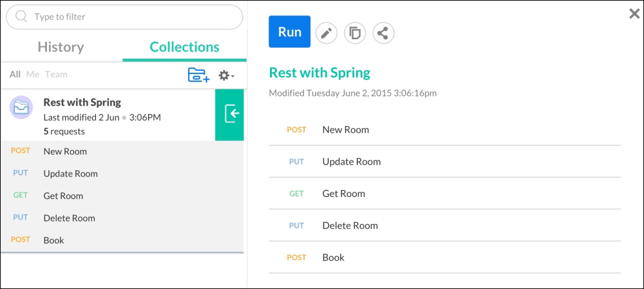
Task: Switch to the History tab
Action: coord(61,47)
